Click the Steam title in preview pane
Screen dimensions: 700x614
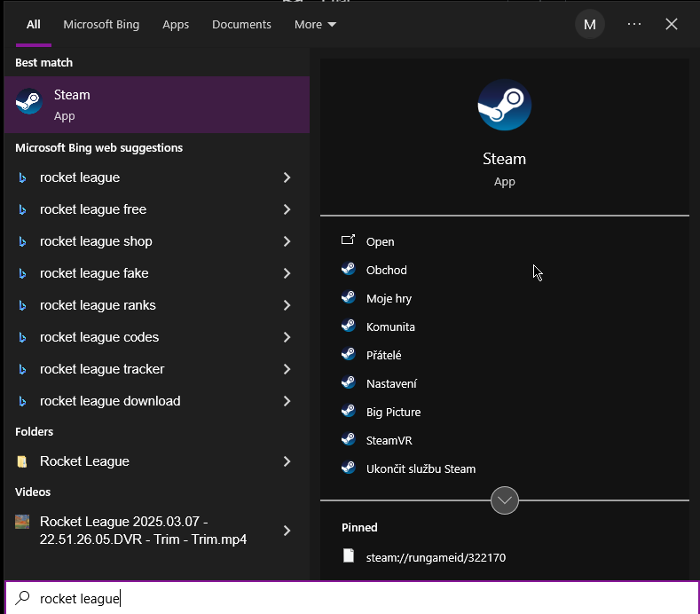[x=505, y=159]
